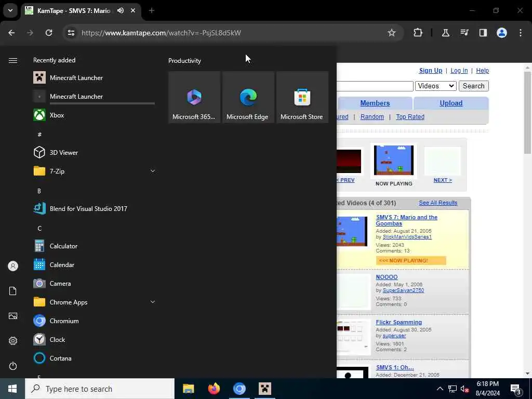Click the address bar URL

click(161, 33)
